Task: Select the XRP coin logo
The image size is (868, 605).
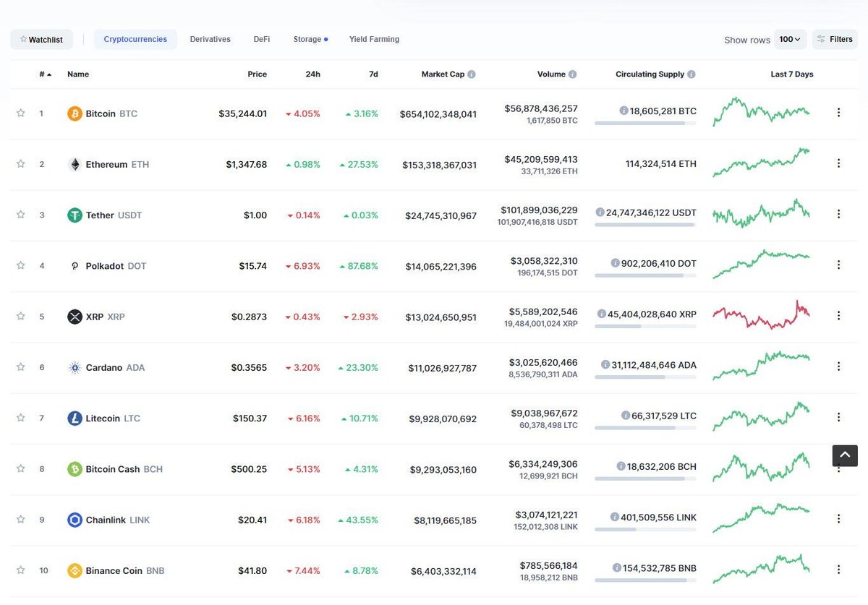Action: coord(75,317)
